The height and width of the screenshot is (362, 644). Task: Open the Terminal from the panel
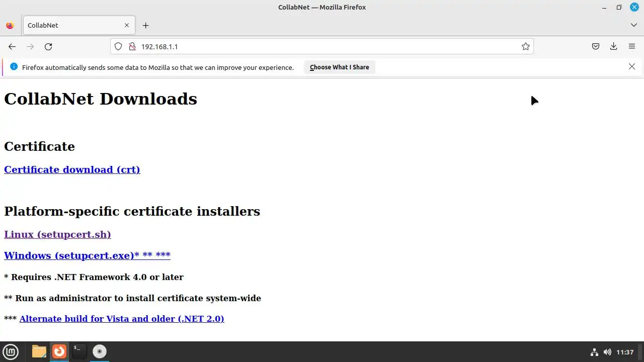click(79, 351)
